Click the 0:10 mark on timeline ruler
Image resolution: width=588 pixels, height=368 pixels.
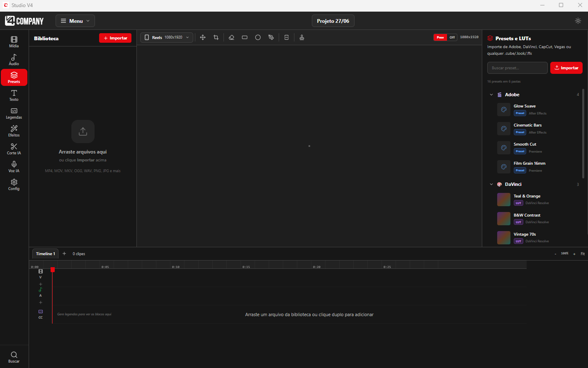tap(176, 267)
